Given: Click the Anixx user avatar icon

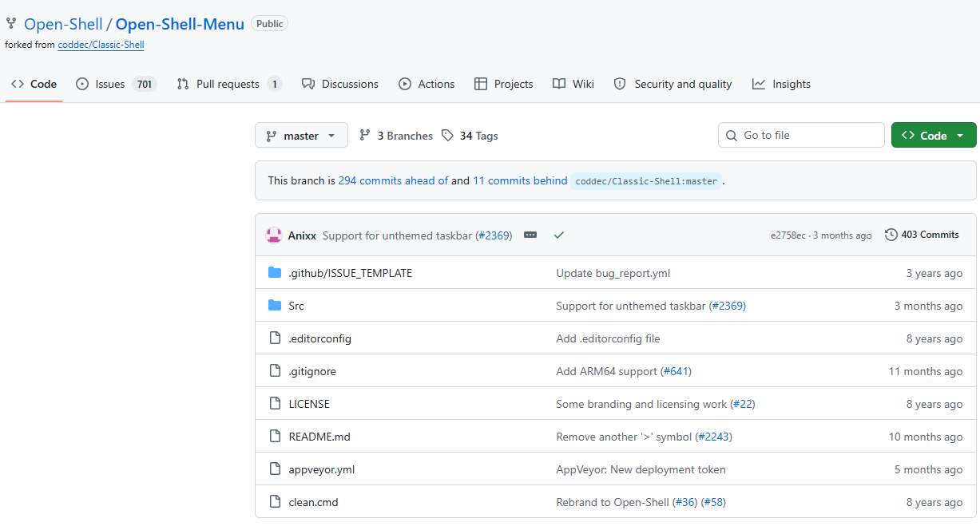Looking at the screenshot, I should (274, 235).
